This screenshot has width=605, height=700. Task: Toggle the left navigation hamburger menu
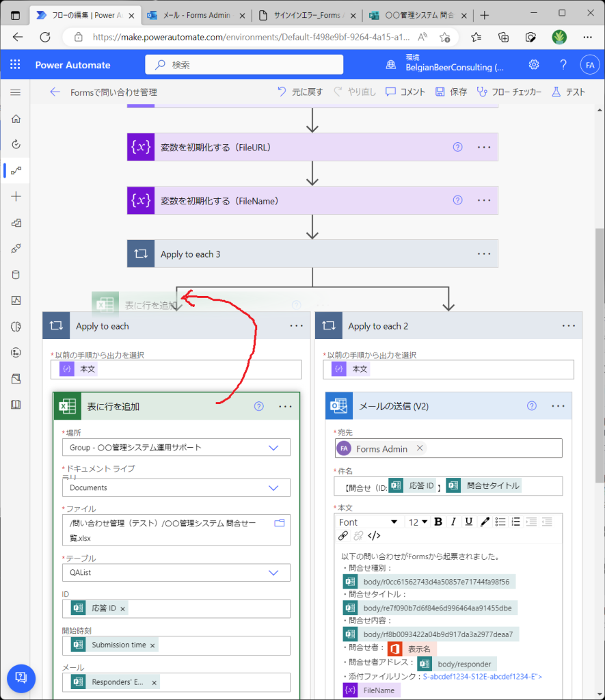coord(16,92)
